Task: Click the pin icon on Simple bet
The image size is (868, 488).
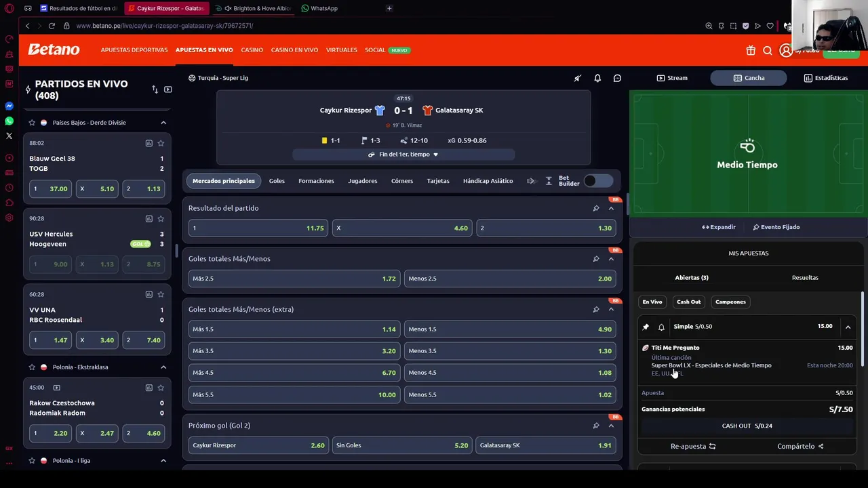Action: (x=646, y=327)
